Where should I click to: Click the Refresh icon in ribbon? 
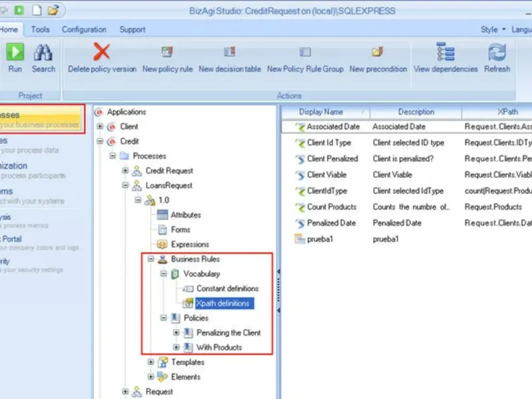497,53
